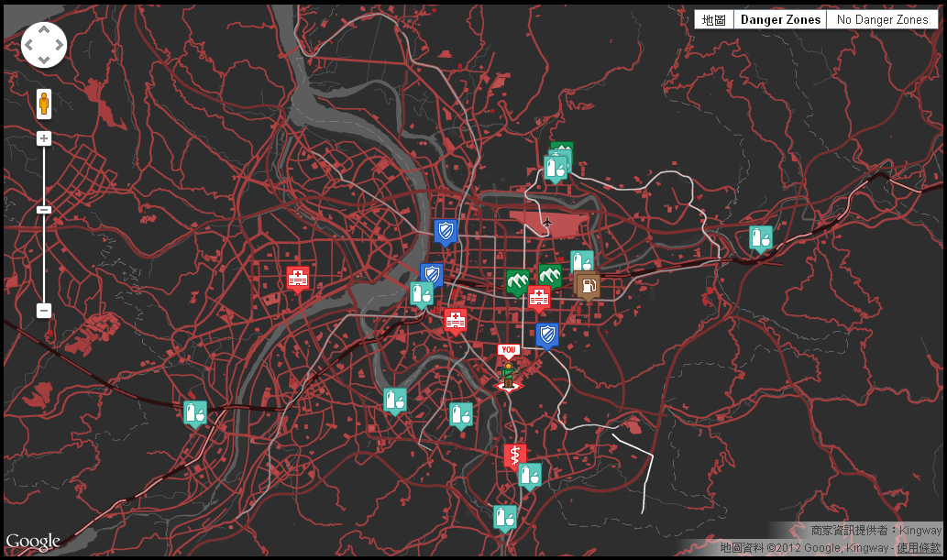
Task: Click the Google logo
Action: 33,542
